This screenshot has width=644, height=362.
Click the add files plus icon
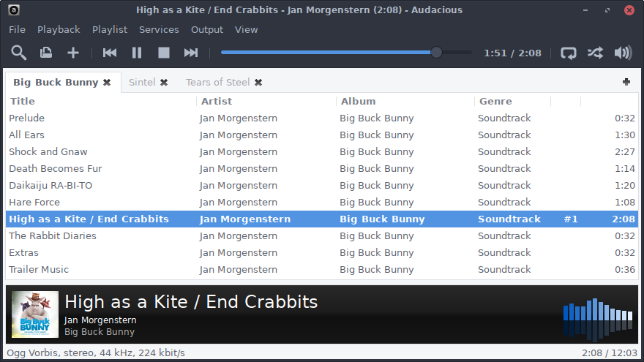point(73,53)
